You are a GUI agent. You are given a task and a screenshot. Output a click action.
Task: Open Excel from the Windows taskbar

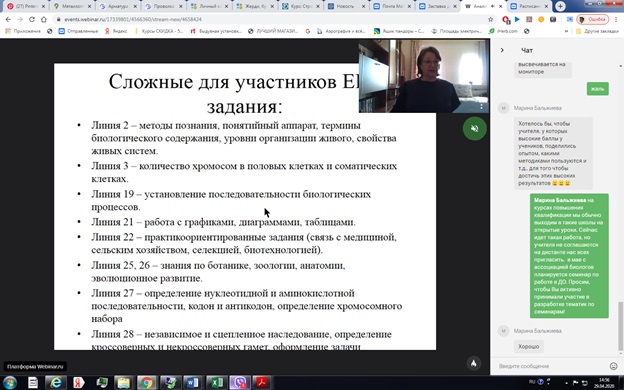coord(216,382)
